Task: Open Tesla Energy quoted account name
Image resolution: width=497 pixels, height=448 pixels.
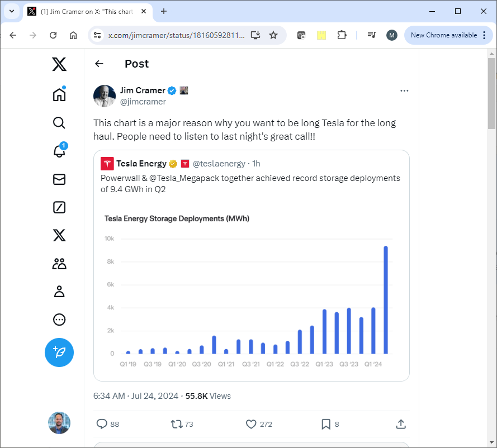Action: point(141,164)
